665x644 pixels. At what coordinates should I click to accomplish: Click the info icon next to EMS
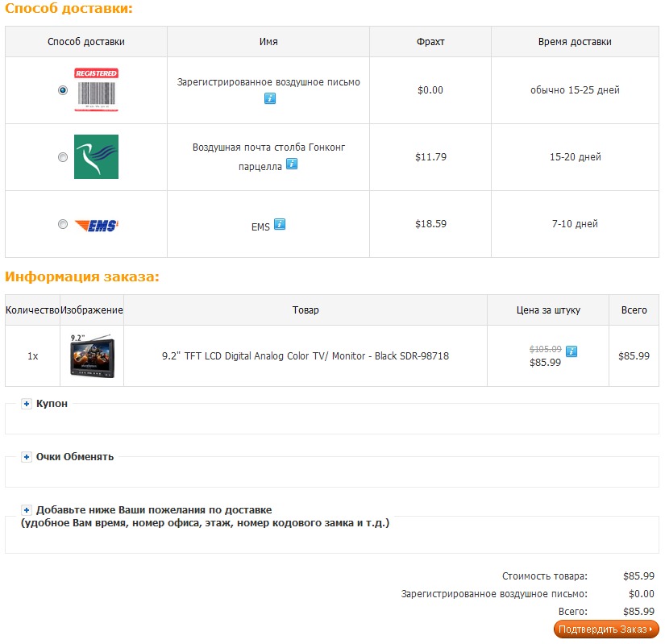(280, 224)
